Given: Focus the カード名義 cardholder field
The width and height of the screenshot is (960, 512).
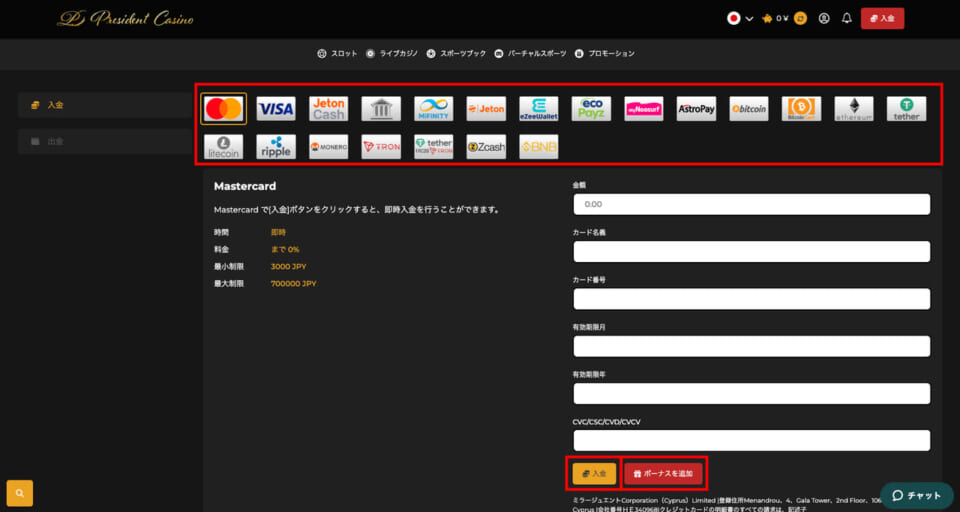Looking at the screenshot, I should coord(751,252).
